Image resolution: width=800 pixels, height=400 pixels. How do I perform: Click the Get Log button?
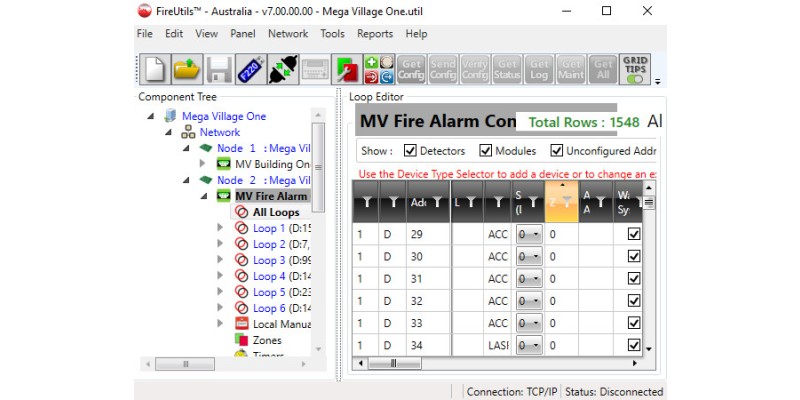tap(539, 69)
